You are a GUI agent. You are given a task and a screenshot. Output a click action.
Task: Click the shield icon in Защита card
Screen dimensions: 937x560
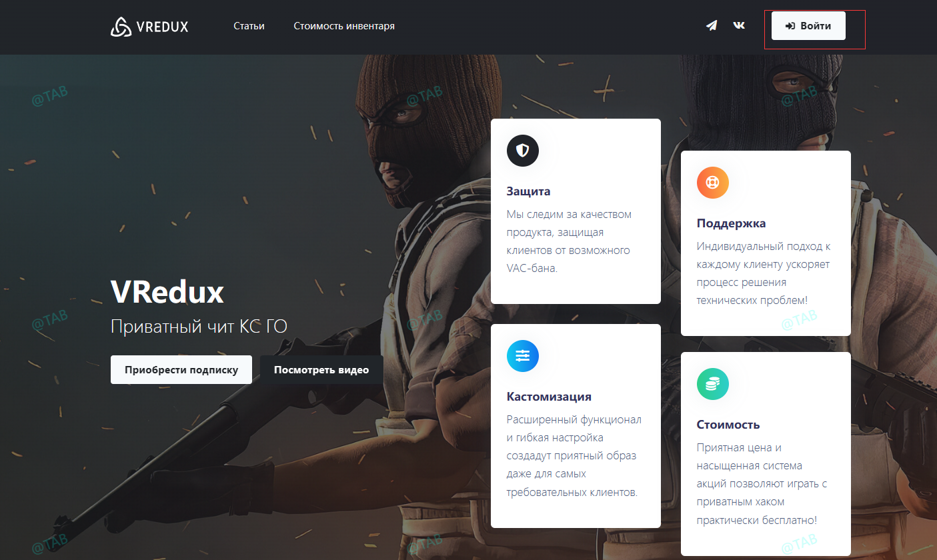click(x=522, y=151)
